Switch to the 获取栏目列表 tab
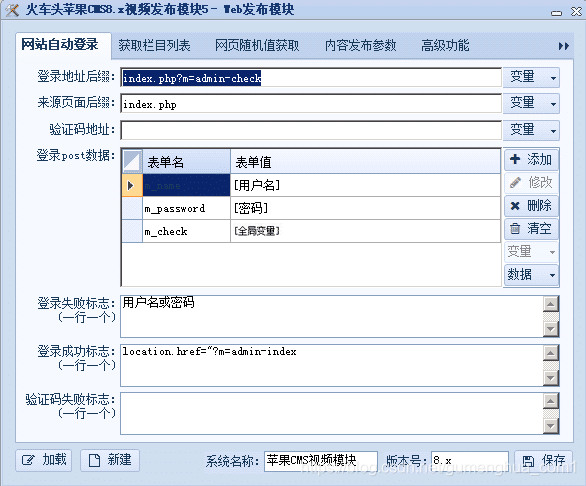Viewport: 586px width, 486px height. pos(154,46)
